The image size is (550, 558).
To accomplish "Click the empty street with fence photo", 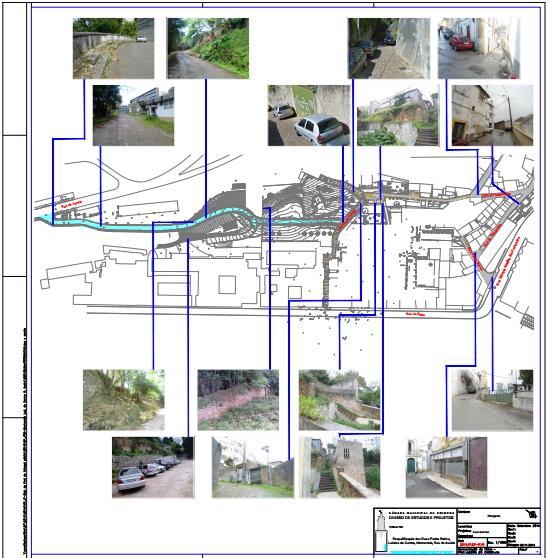I will tap(492, 400).
